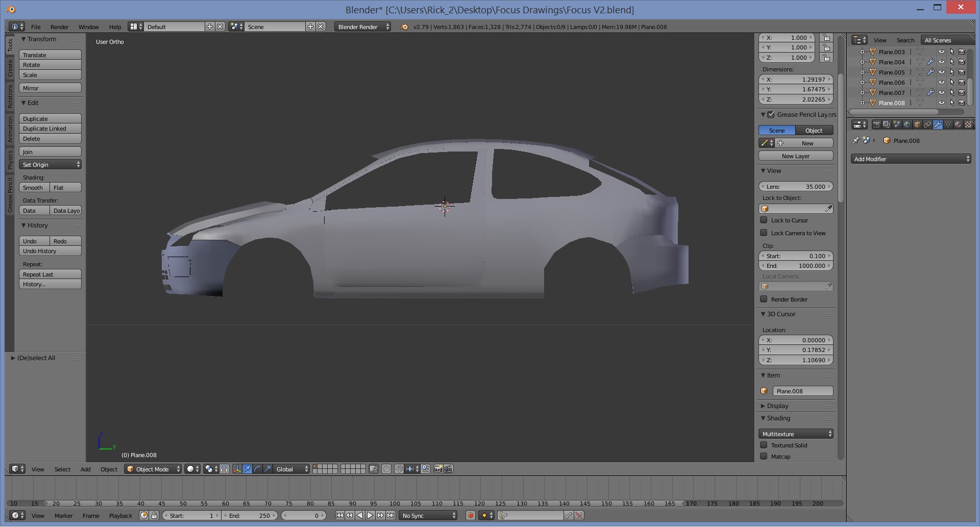Open the File menu
The width and height of the screenshot is (980, 527).
click(x=36, y=27)
